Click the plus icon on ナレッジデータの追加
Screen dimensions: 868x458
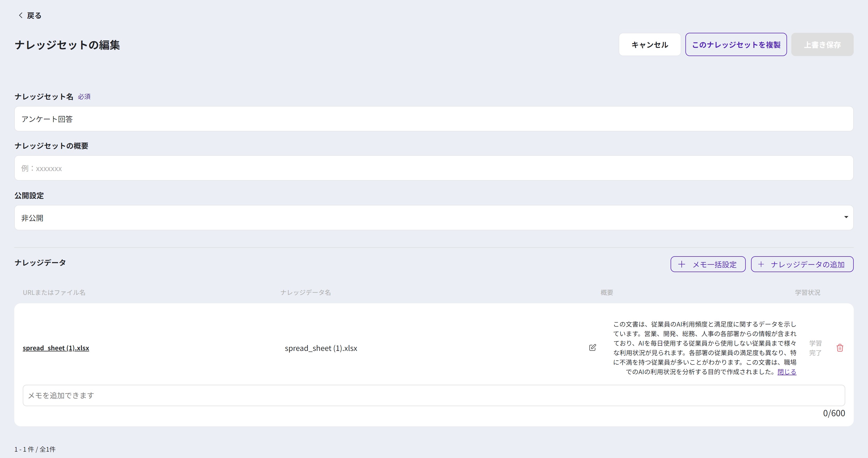pos(761,264)
